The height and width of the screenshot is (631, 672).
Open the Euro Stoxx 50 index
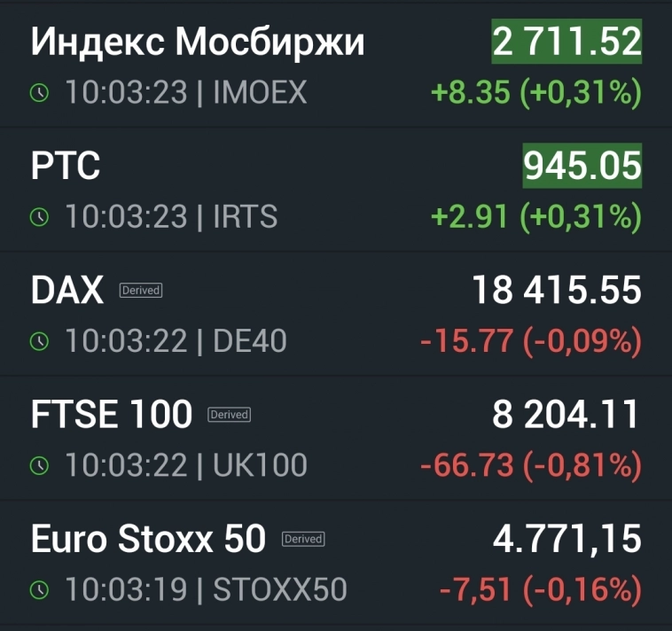[148, 539]
